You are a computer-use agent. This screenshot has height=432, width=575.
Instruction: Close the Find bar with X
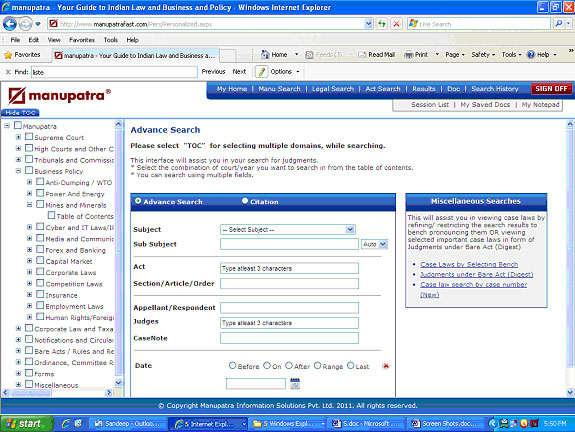click(8, 72)
